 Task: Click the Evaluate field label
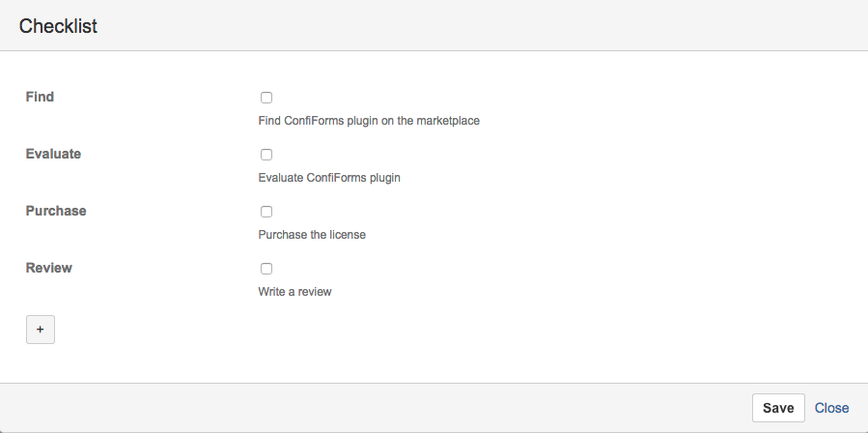pos(53,154)
